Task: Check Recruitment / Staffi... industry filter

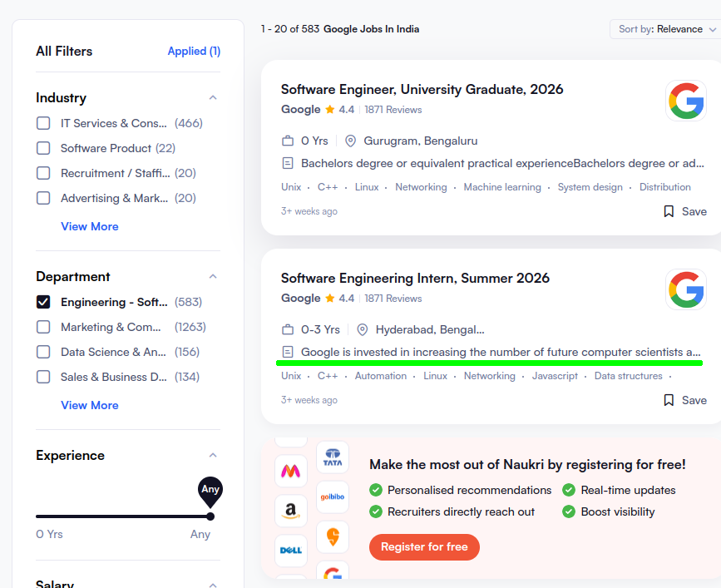Action: (x=43, y=173)
